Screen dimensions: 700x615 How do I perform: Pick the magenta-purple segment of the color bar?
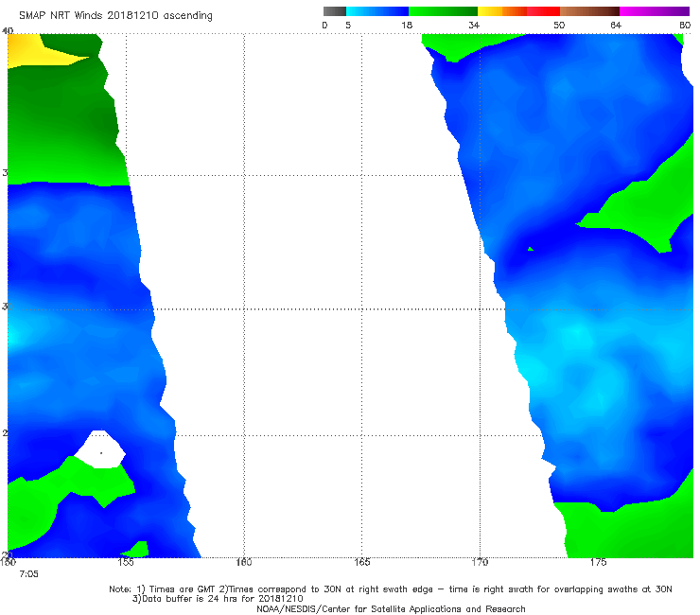pos(655,11)
